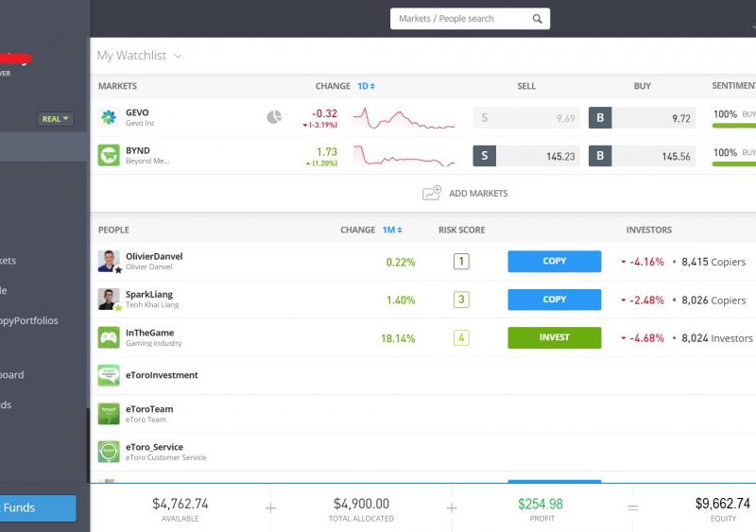Open the eToroTeam name link
The width and height of the screenshot is (756, 532).
point(149,409)
